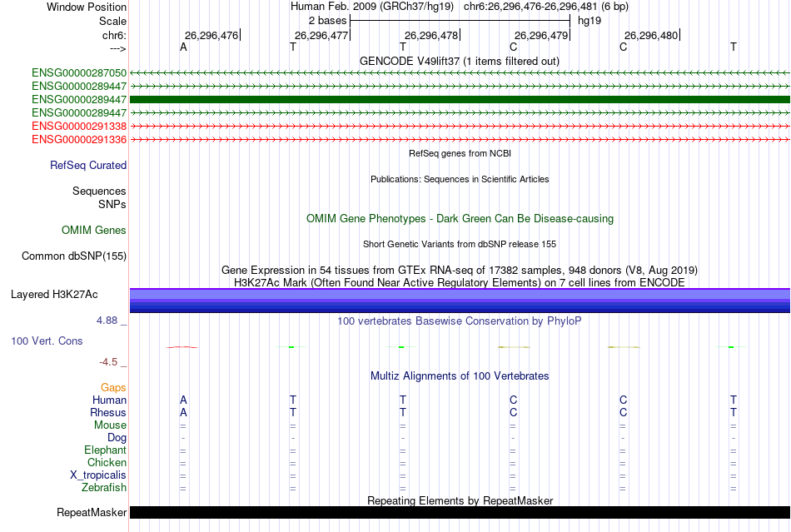
Task: Open Short Genetic Variants from dbSNP title
Action: (460, 244)
